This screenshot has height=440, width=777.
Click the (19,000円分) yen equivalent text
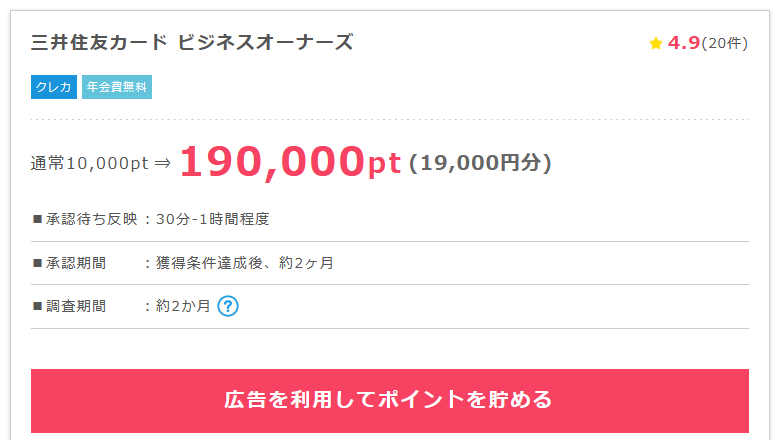(480, 163)
